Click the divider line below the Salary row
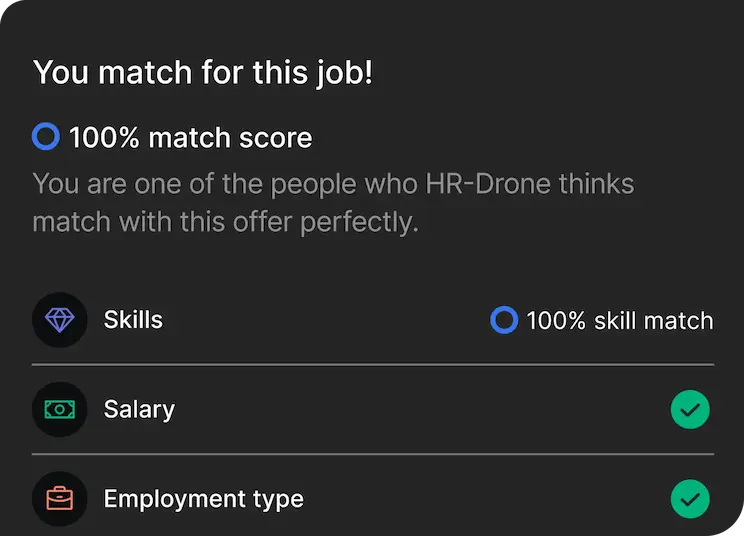This screenshot has height=536, width=744. 373,454
